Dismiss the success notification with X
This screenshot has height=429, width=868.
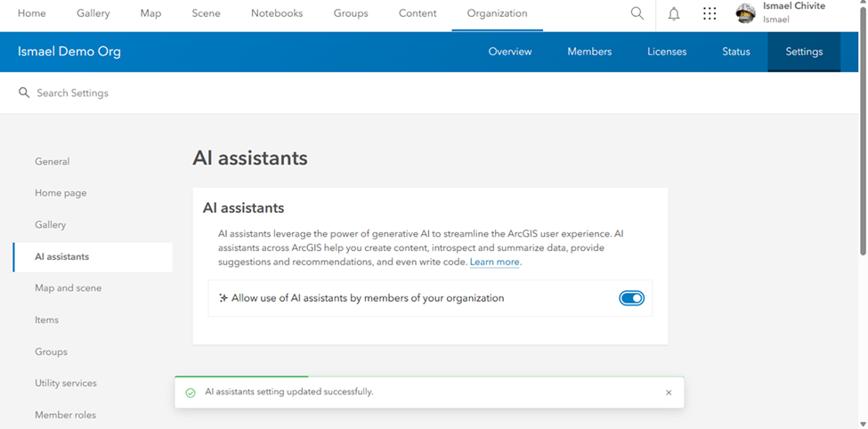669,393
